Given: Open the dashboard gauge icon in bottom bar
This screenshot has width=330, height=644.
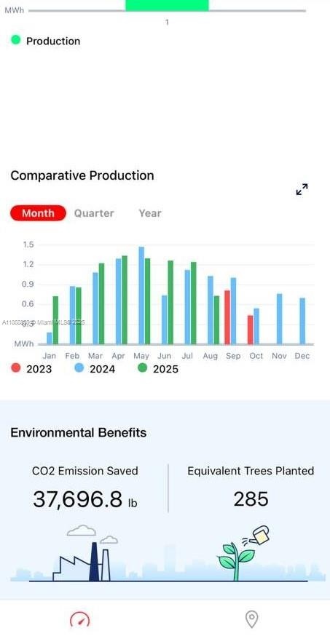Looking at the screenshot, I should click(x=79, y=619).
